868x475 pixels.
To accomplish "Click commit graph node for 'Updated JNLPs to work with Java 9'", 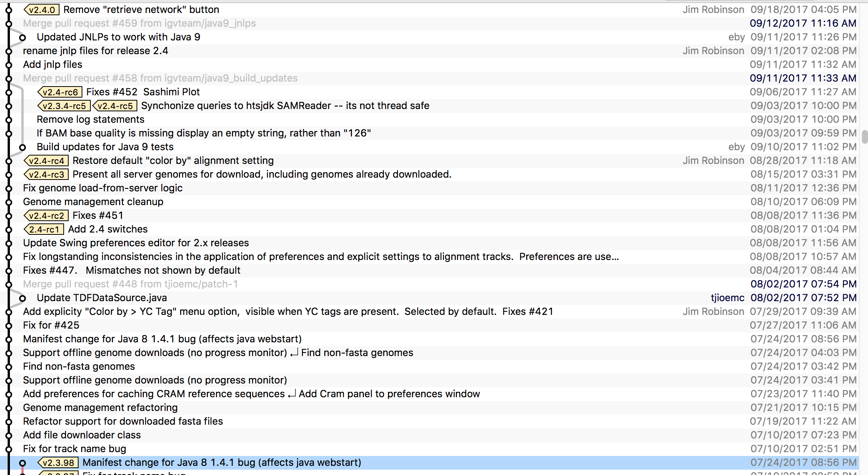I will pyautogui.click(x=23, y=37).
